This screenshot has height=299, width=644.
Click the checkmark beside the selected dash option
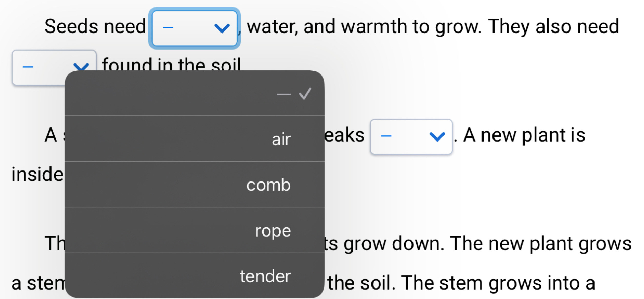tap(305, 93)
